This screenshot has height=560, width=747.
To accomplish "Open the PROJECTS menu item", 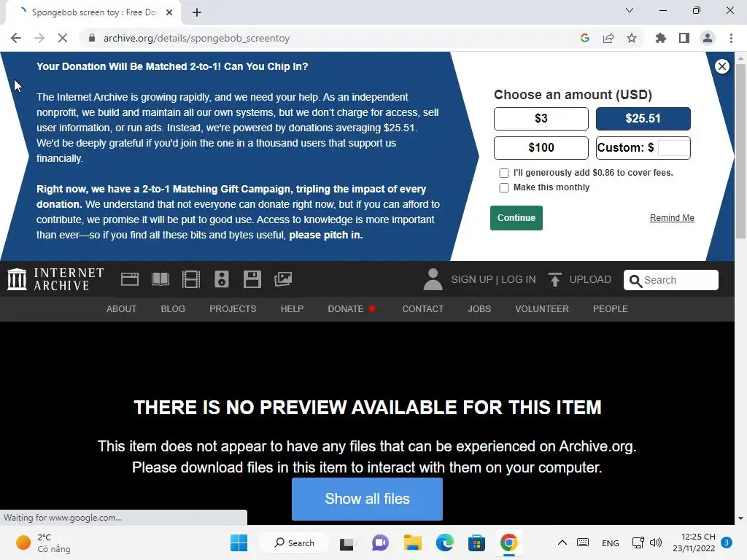I will pos(233,309).
